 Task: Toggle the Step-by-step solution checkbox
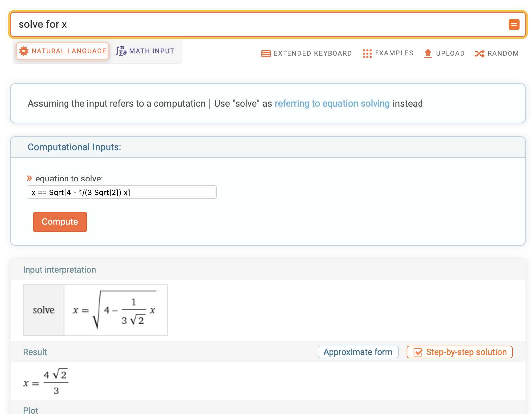[x=418, y=352]
